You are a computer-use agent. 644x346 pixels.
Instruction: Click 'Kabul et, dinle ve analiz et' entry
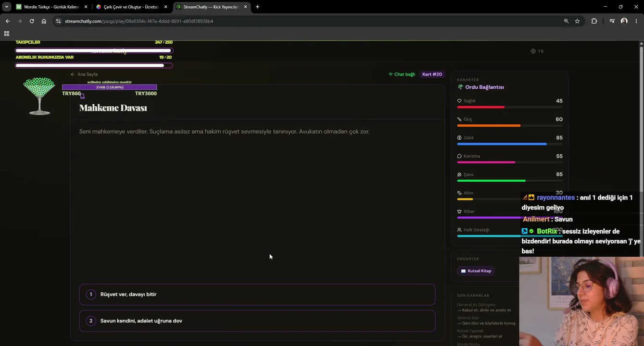pyautogui.click(x=484, y=310)
